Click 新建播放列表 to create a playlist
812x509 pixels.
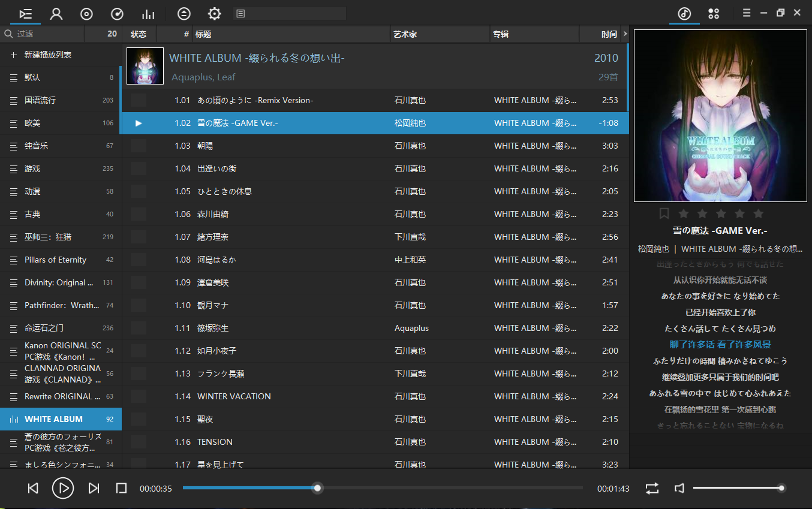point(48,55)
